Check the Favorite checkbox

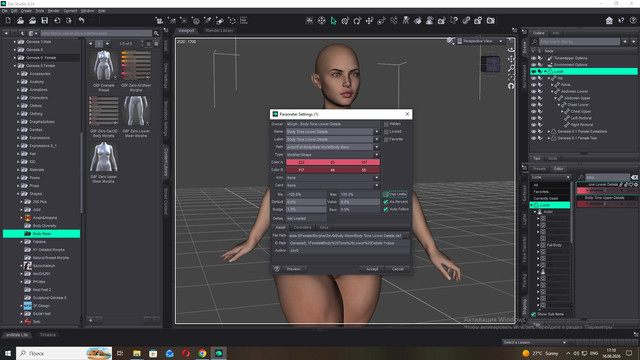[386, 139]
